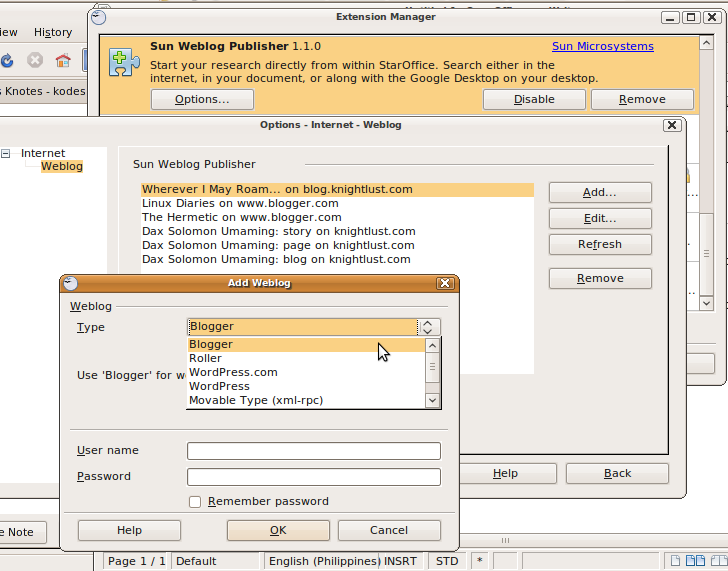Click the browser home icon
Viewport: 728px width, 571px height.
tap(63, 60)
